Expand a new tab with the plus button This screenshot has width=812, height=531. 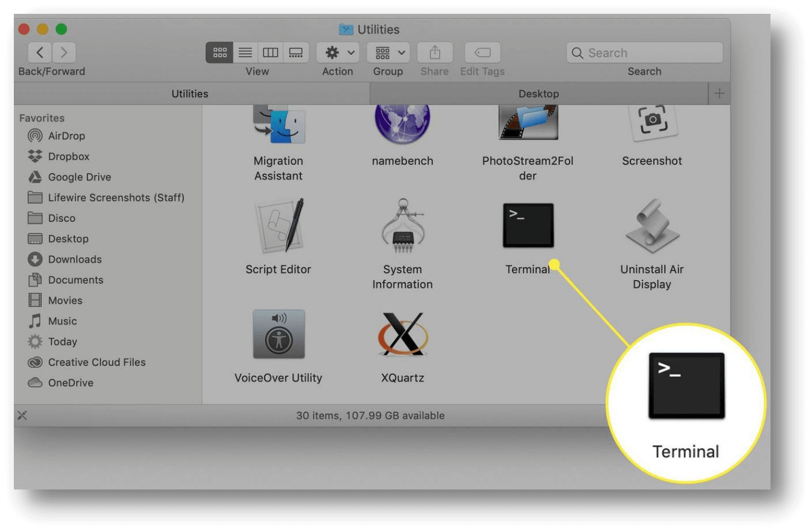click(719, 93)
